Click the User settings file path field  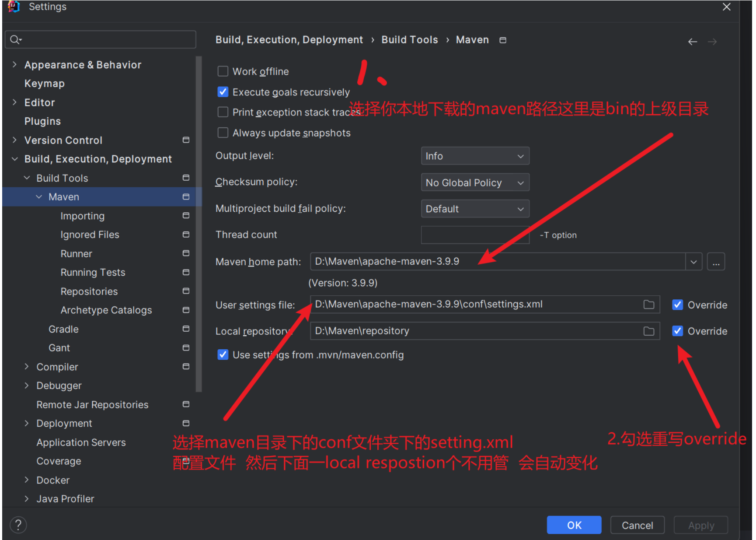[484, 305]
